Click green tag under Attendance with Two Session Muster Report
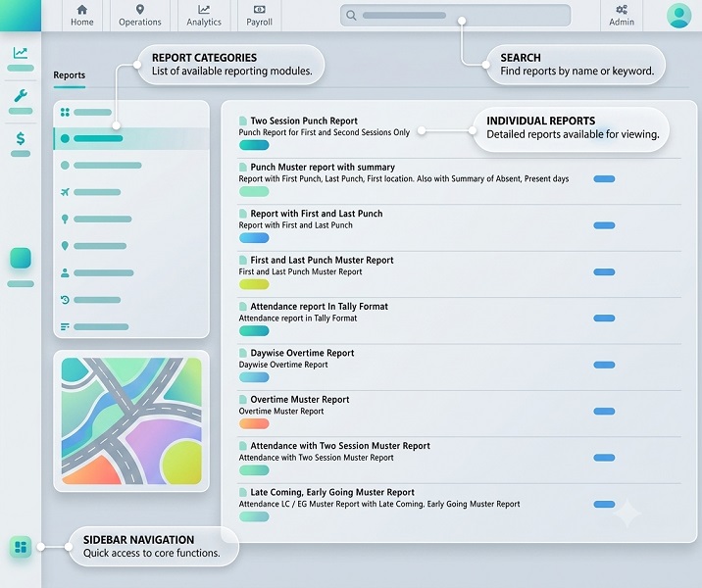Image resolution: width=702 pixels, height=588 pixels. pos(254,470)
